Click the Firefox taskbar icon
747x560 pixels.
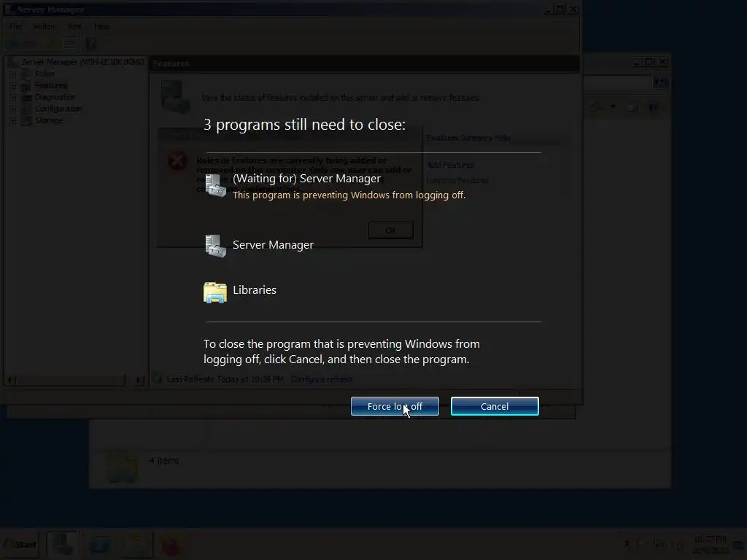click(x=171, y=545)
